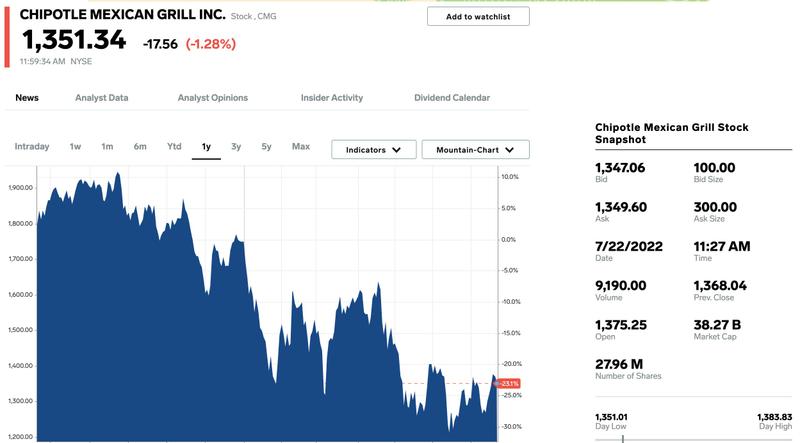Click the Bid Size 100.00 value
This screenshot has height=443, width=800.
point(714,167)
